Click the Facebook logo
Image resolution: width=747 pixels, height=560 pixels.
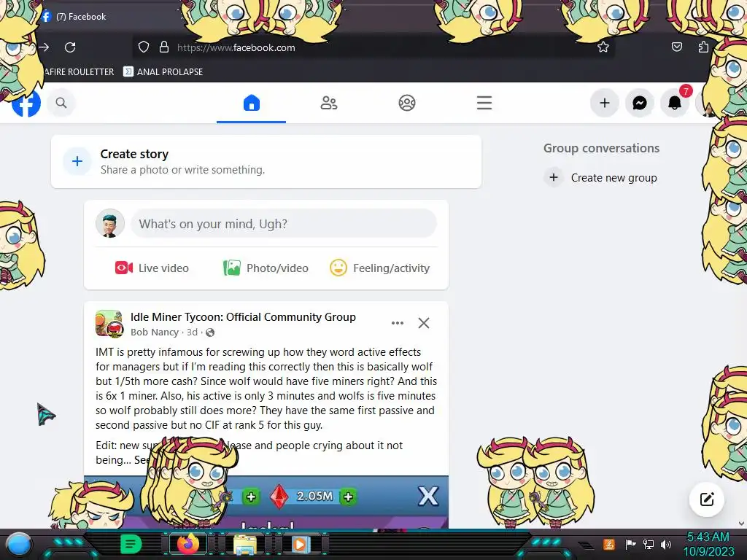pos(26,103)
